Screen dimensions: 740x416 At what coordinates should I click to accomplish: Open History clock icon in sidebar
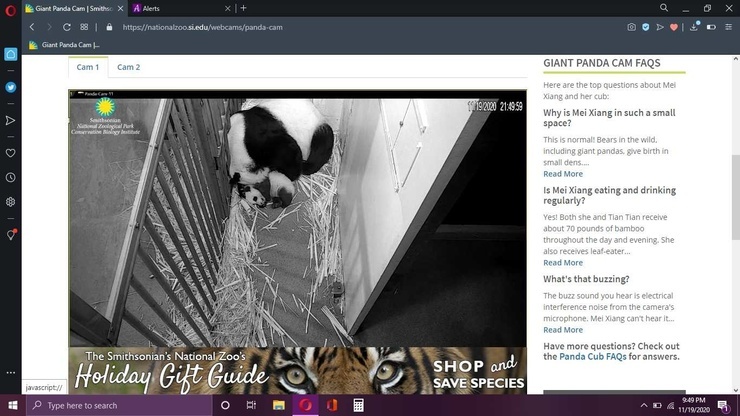point(10,178)
